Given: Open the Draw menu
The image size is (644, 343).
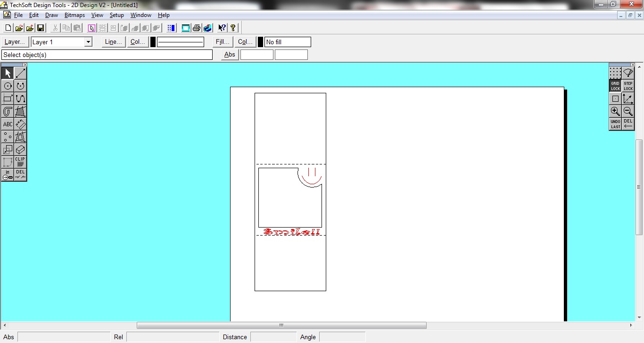Looking at the screenshot, I should point(51,15).
